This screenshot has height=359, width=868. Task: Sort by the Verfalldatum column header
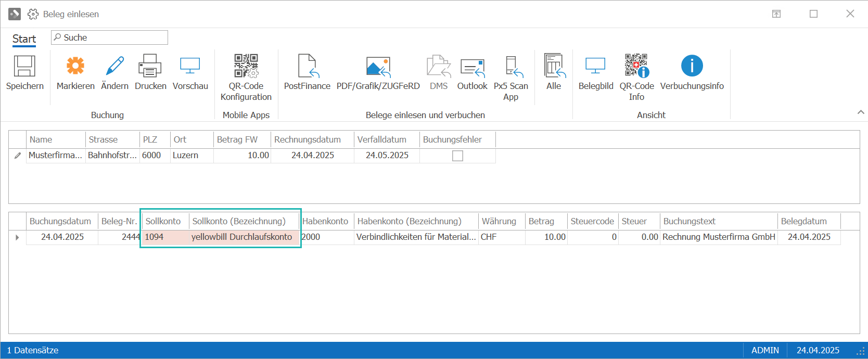(387, 139)
